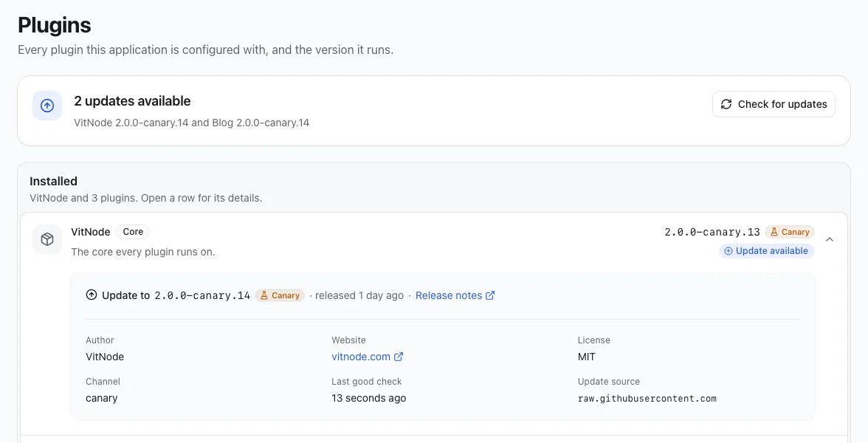The height and width of the screenshot is (443, 868).
Task: Click the refresh icon in Check for updates
Action: pos(726,104)
